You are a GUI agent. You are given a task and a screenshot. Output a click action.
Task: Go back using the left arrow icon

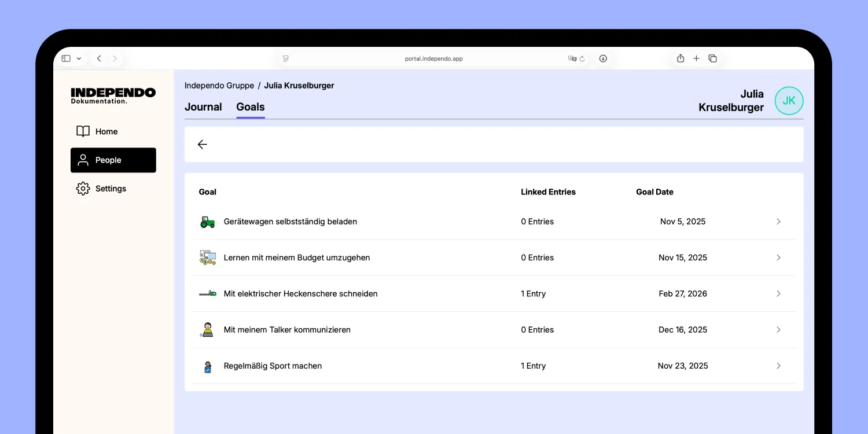tap(202, 145)
